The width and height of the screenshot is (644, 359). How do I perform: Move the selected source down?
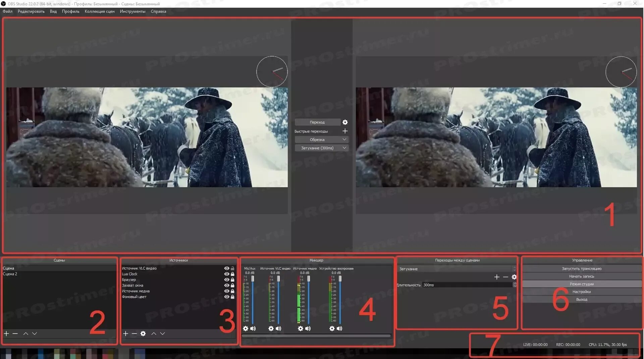(x=163, y=334)
